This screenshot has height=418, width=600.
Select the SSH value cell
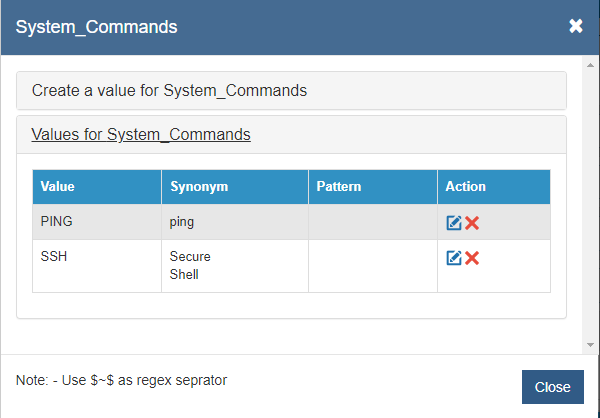click(x=53, y=257)
